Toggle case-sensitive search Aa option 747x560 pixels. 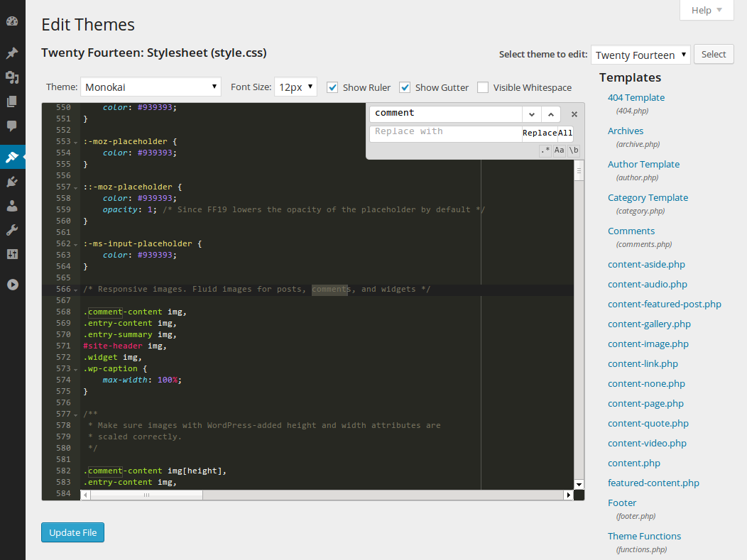(x=560, y=150)
